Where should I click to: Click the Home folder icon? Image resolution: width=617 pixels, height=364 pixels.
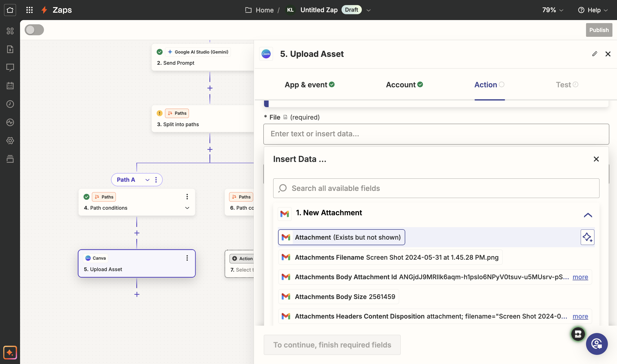(248, 10)
